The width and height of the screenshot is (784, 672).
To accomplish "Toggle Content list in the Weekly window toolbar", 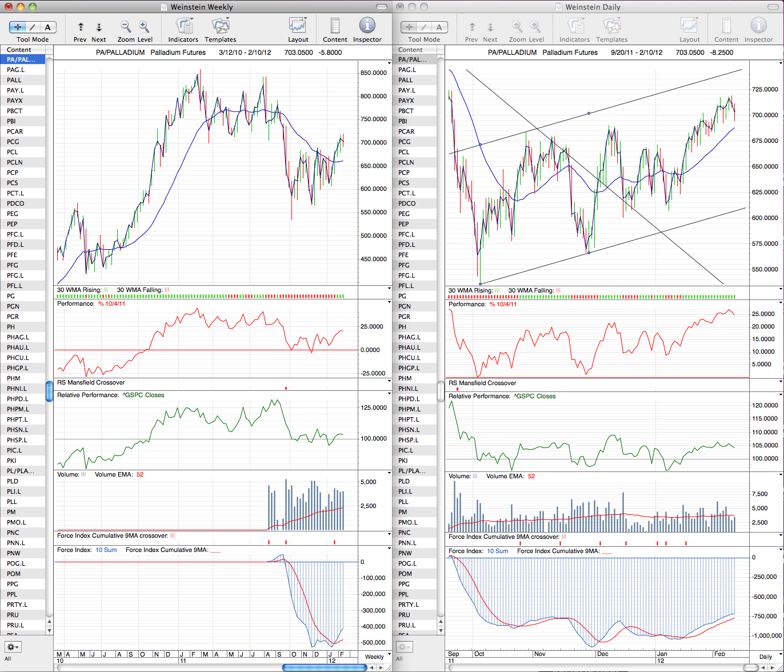I will [335, 26].
